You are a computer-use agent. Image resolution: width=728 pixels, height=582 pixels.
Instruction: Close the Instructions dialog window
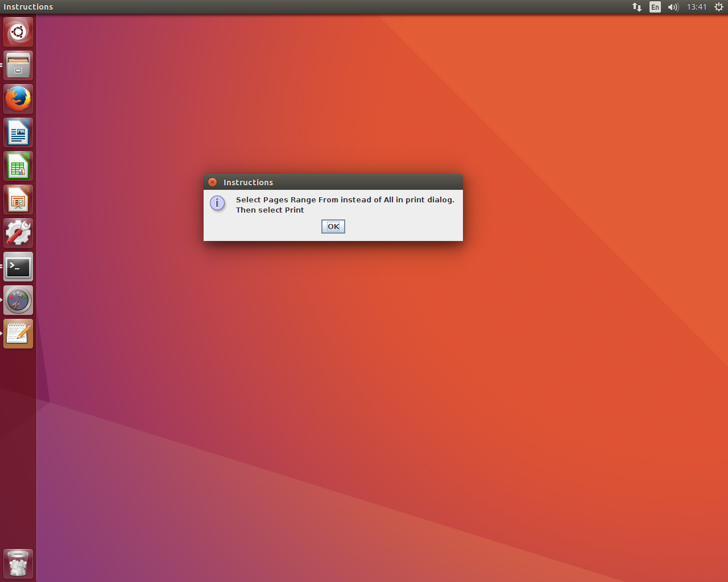click(x=212, y=182)
